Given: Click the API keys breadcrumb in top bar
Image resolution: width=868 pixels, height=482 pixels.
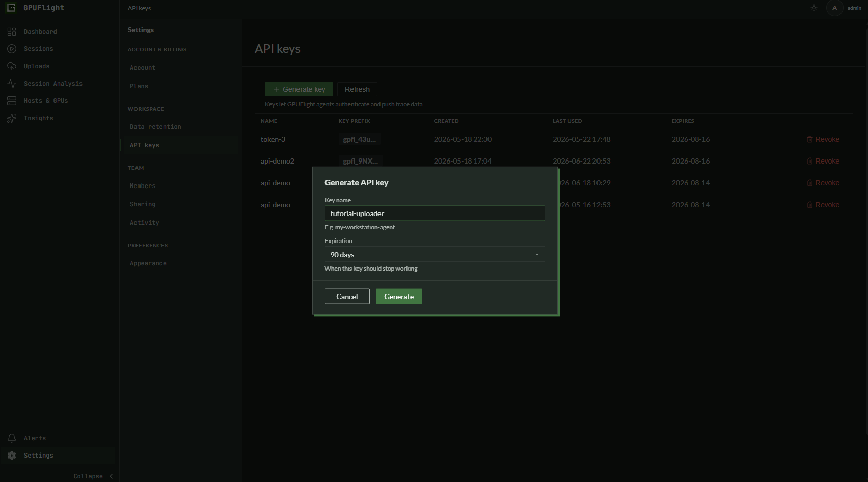Looking at the screenshot, I should [x=139, y=8].
